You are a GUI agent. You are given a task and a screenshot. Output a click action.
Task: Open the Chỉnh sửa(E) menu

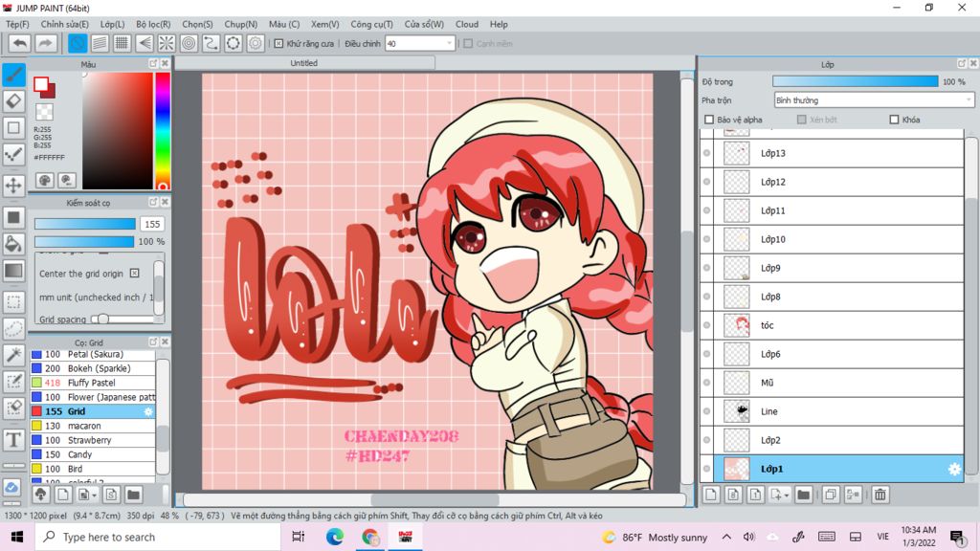(64, 24)
